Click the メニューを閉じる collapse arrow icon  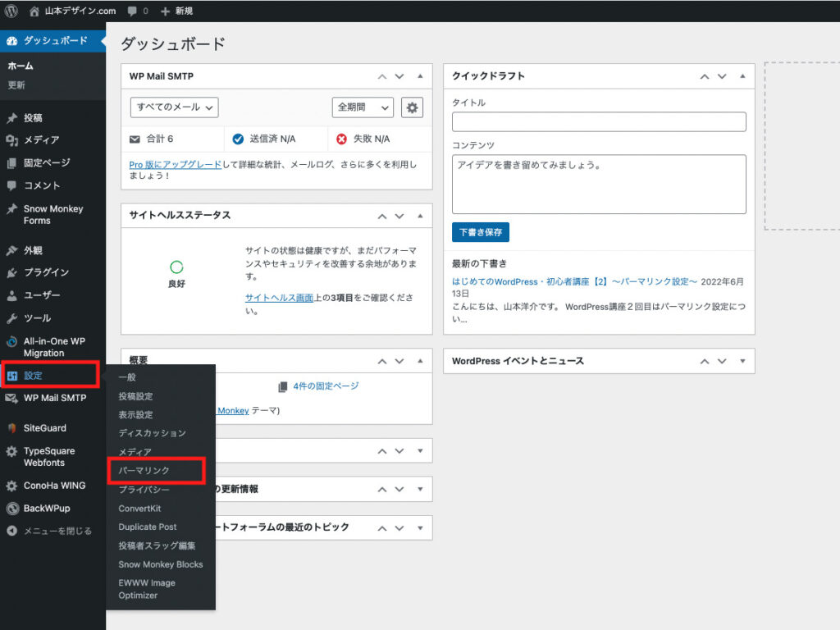[x=11, y=531]
